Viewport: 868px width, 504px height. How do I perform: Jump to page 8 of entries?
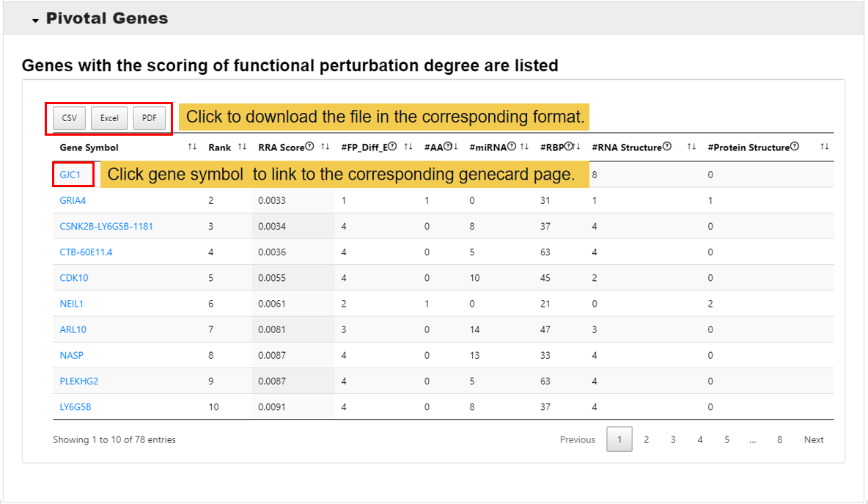point(779,440)
